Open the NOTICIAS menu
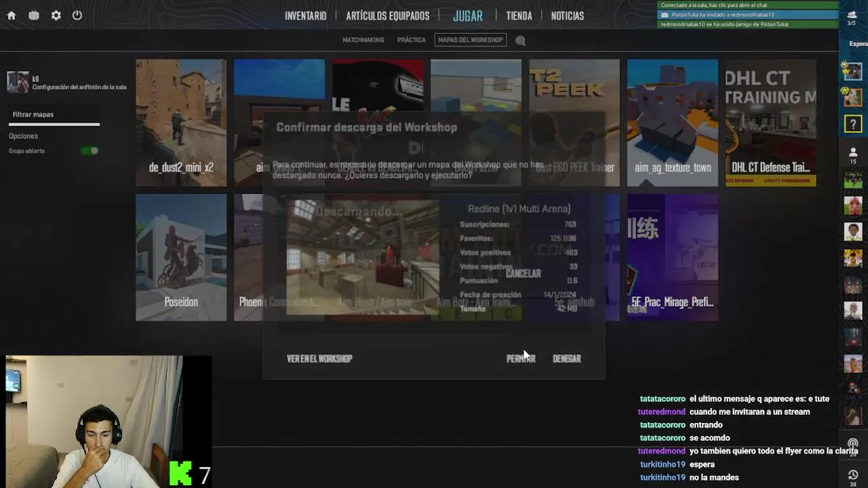868x488 pixels. [568, 16]
